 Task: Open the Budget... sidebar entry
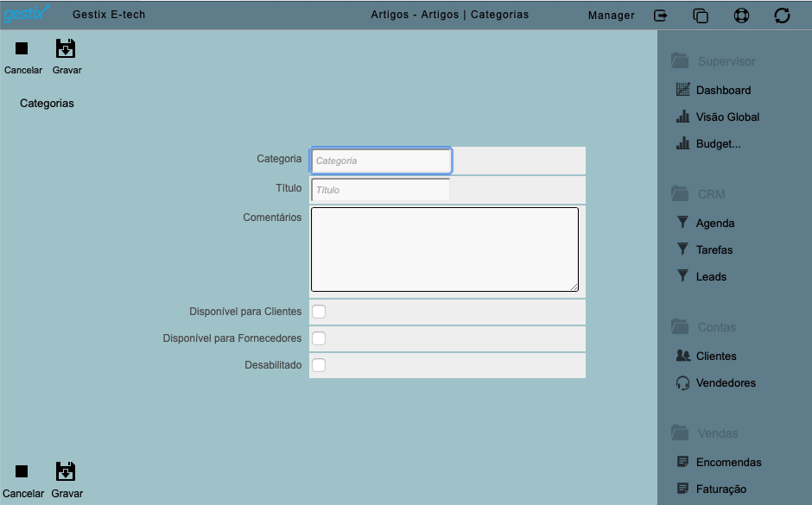point(718,144)
